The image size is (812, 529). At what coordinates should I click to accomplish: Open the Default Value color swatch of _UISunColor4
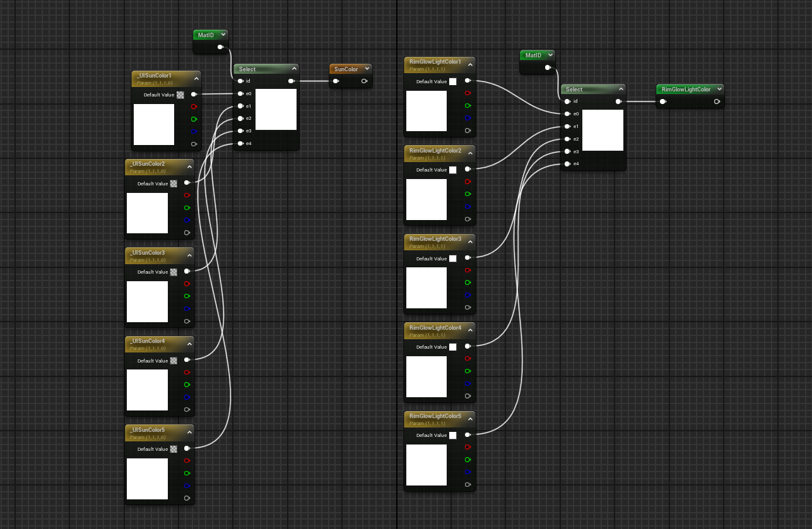tap(174, 361)
